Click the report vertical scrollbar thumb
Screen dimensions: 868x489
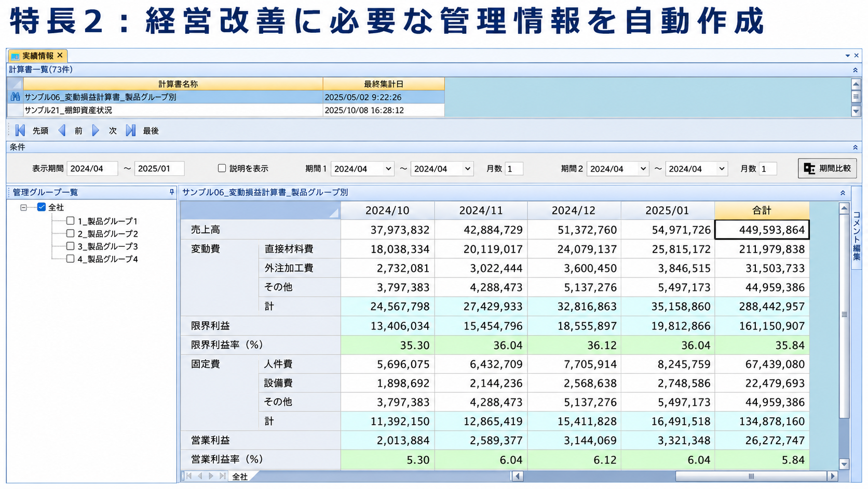click(x=844, y=315)
